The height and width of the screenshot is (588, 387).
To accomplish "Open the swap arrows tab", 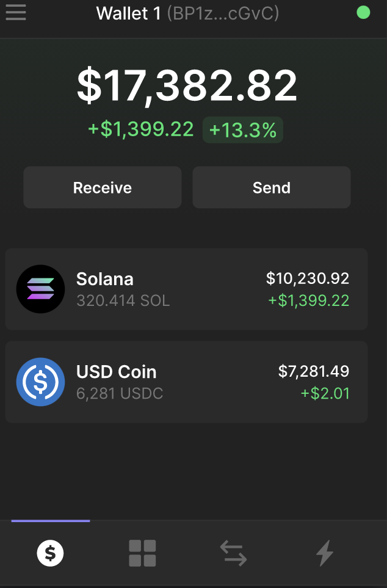I will [233, 553].
